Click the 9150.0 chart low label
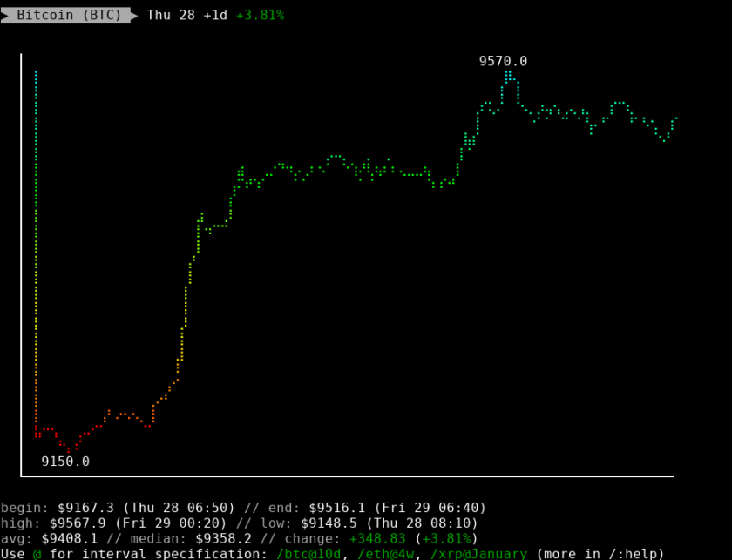Screen dimensions: 732x560 (x=65, y=462)
